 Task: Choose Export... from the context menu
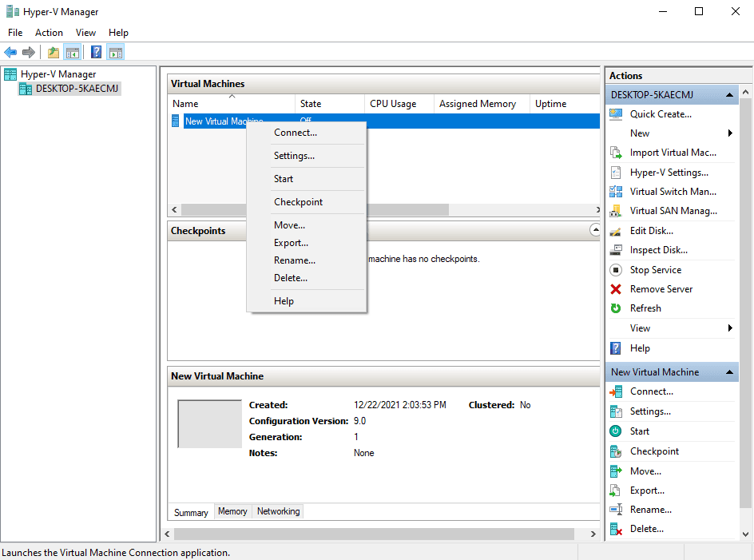point(307,243)
